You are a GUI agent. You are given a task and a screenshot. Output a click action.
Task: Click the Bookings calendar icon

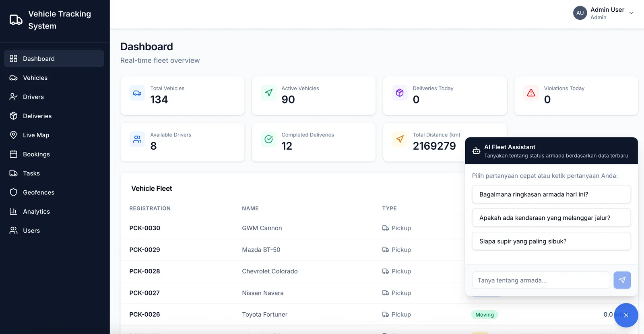point(13,154)
